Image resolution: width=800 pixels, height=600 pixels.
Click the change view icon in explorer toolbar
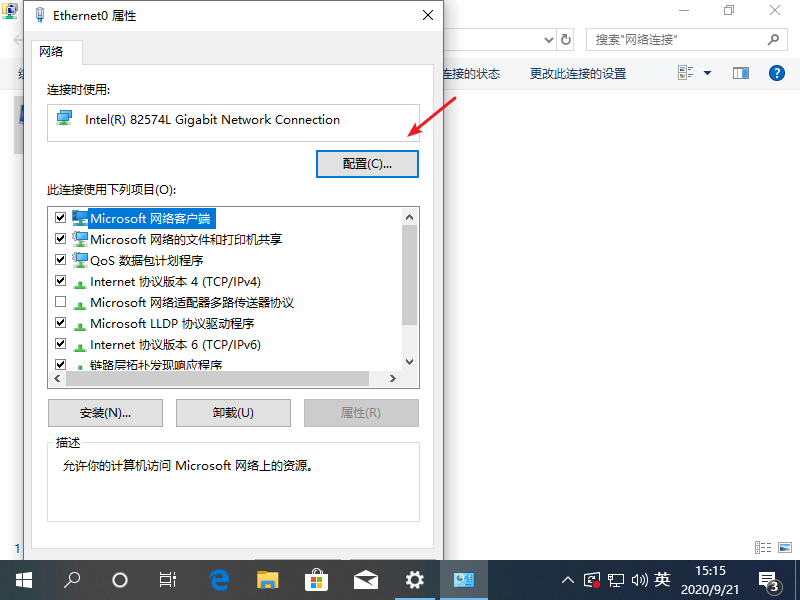(x=686, y=73)
